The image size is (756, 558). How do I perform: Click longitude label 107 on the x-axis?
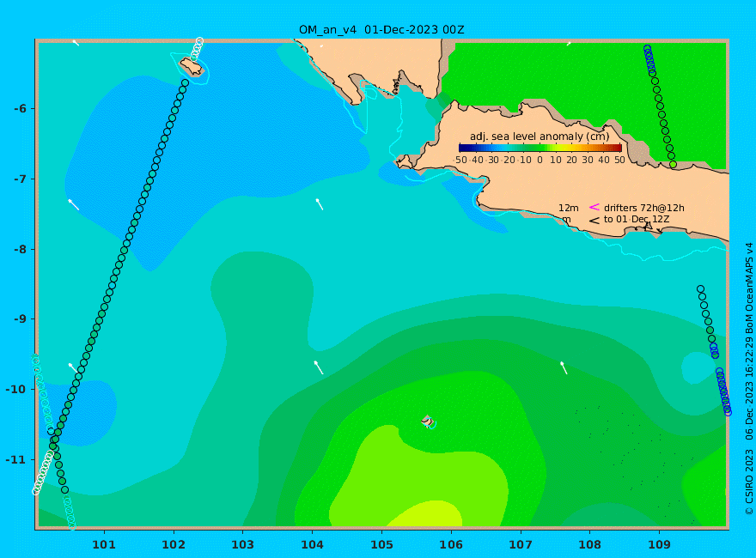(521, 545)
